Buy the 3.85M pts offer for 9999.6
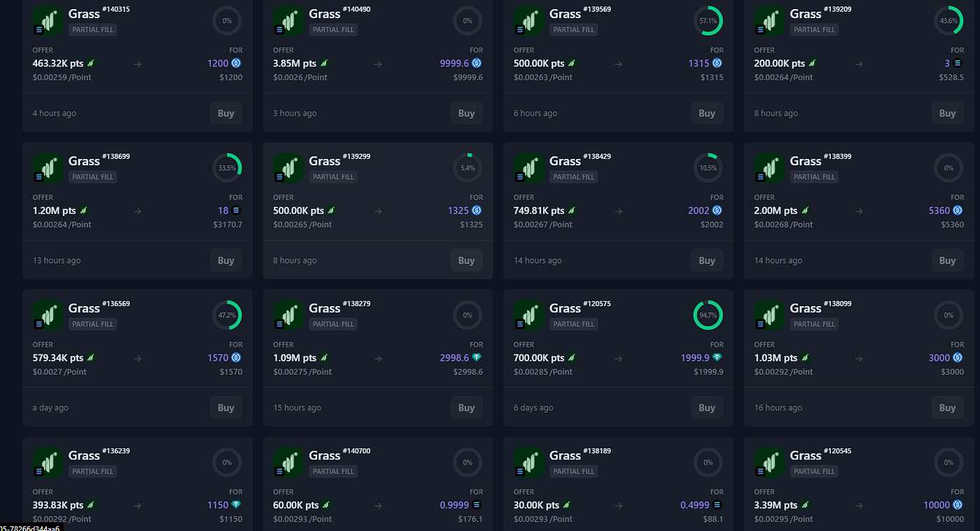Image resolution: width=980 pixels, height=531 pixels. pyautogui.click(x=466, y=113)
